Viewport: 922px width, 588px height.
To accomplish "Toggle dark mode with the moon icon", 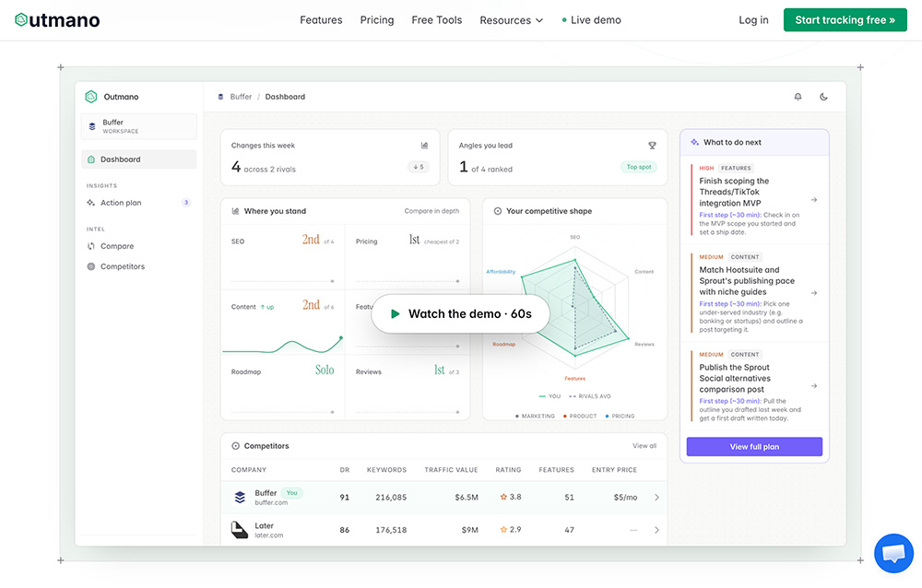I will [823, 97].
